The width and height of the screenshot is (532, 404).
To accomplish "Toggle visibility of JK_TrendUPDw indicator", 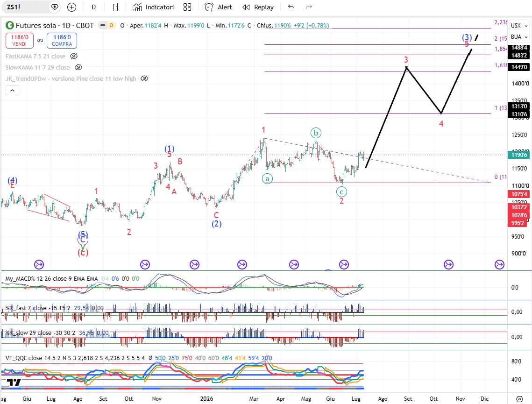I will pyautogui.click(x=144, y=78).
